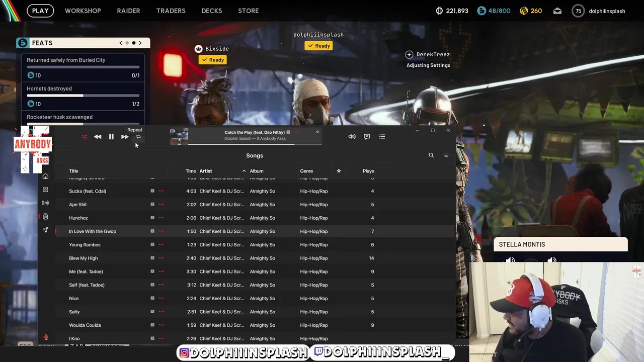Open more options for Nice
This screenshot has width=644, height=362.
pos(161,298)
